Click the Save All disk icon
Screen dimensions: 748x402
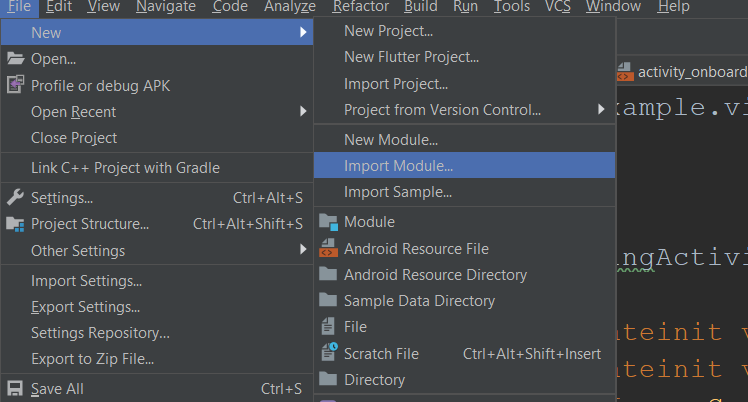click(15, 388)
